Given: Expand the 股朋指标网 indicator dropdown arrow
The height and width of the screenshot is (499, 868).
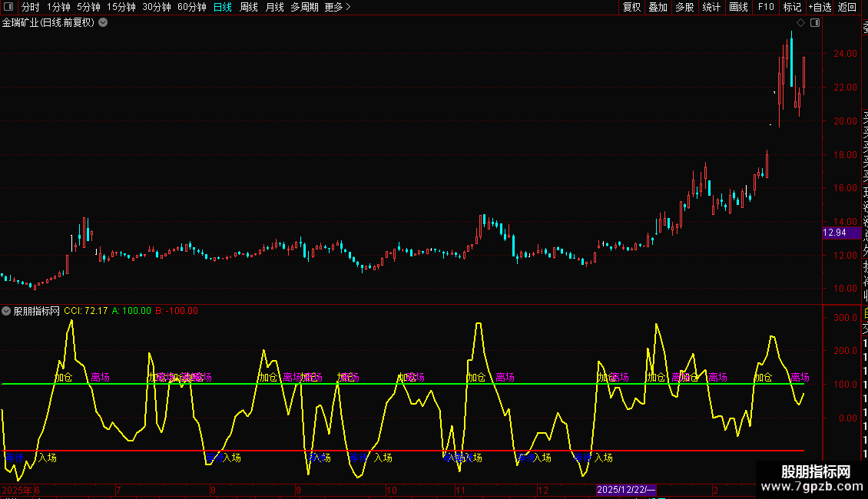Looking at the screenshot, I should (7, 311).
